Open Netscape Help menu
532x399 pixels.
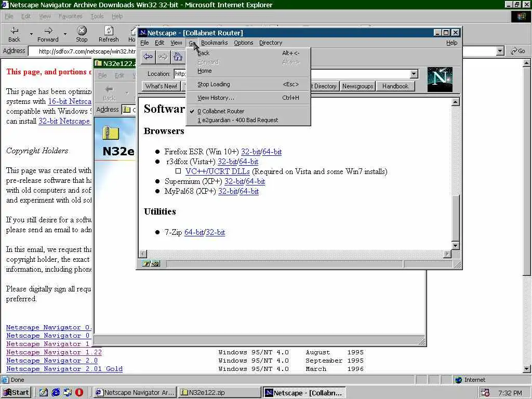tap(451, 43)
